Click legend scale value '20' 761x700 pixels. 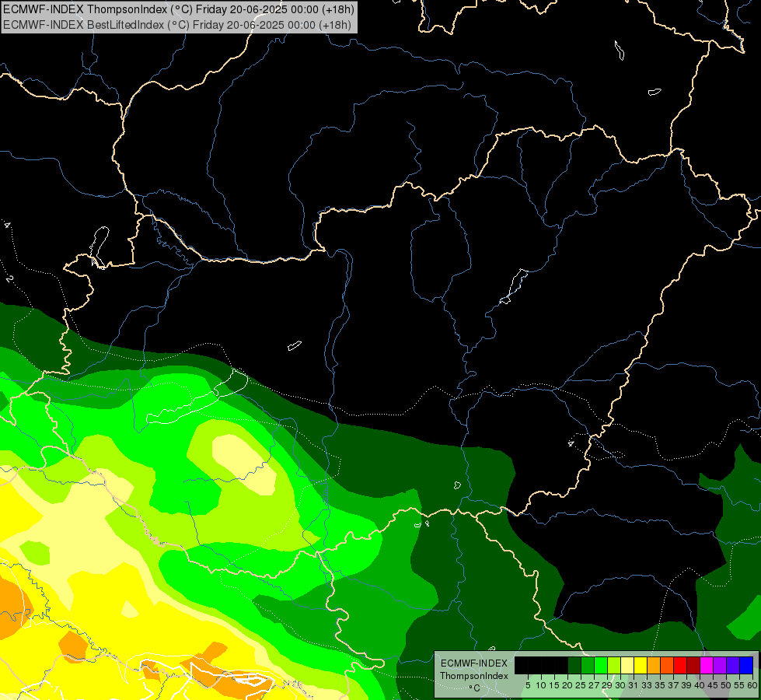click(567, 685)
